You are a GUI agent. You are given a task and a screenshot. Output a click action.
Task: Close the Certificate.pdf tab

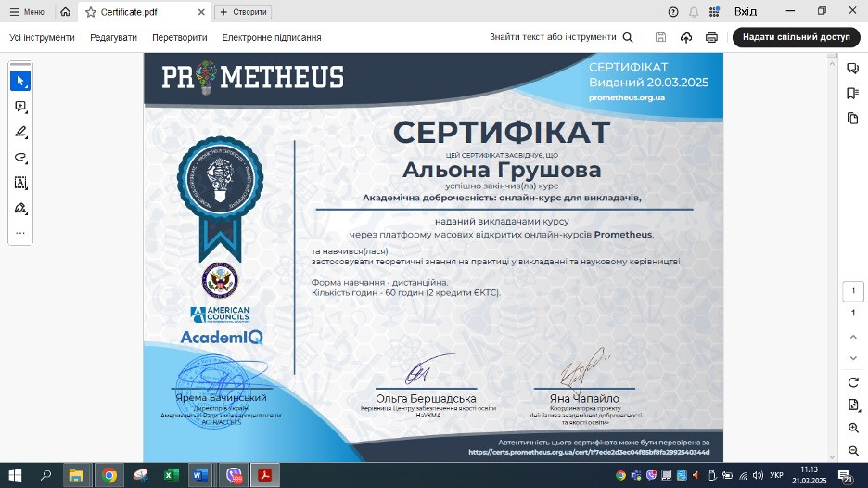pyautogui.click(x=201, y=12)
